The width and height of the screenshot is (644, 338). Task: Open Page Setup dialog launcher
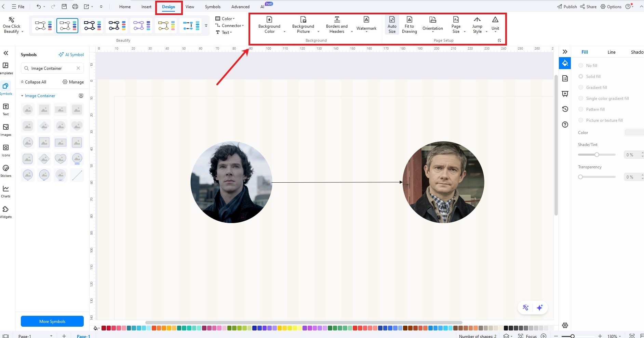click(499, 40)
